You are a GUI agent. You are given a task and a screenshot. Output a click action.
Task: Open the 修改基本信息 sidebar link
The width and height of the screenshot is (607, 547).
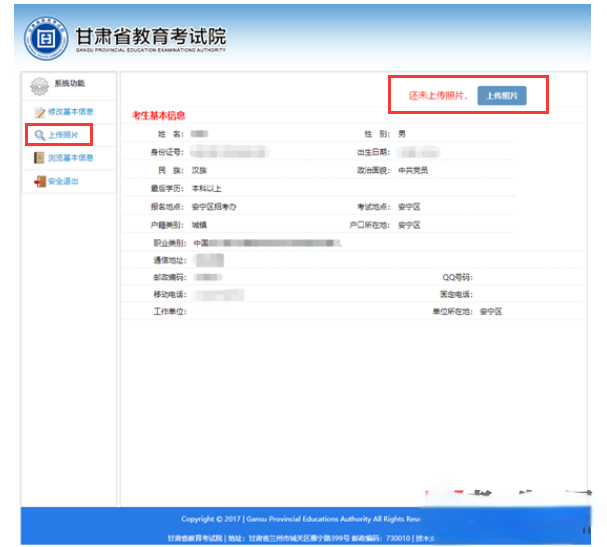click(x=70, y=112)
